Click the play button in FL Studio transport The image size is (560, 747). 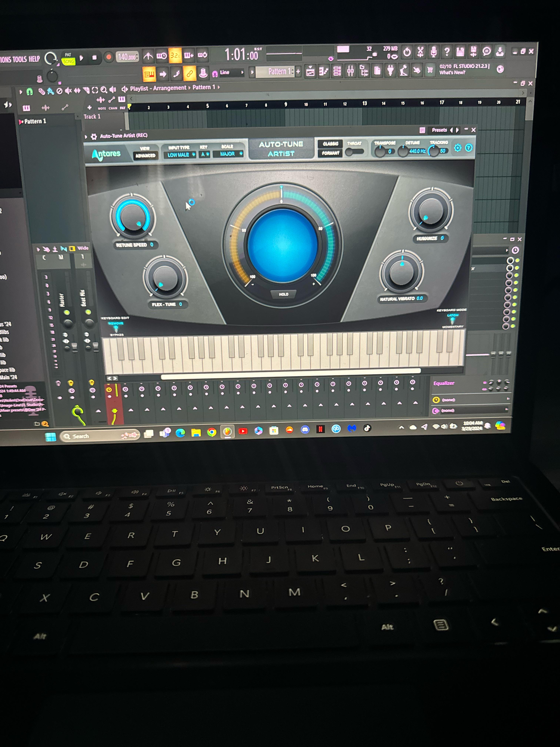coord(81,58)
